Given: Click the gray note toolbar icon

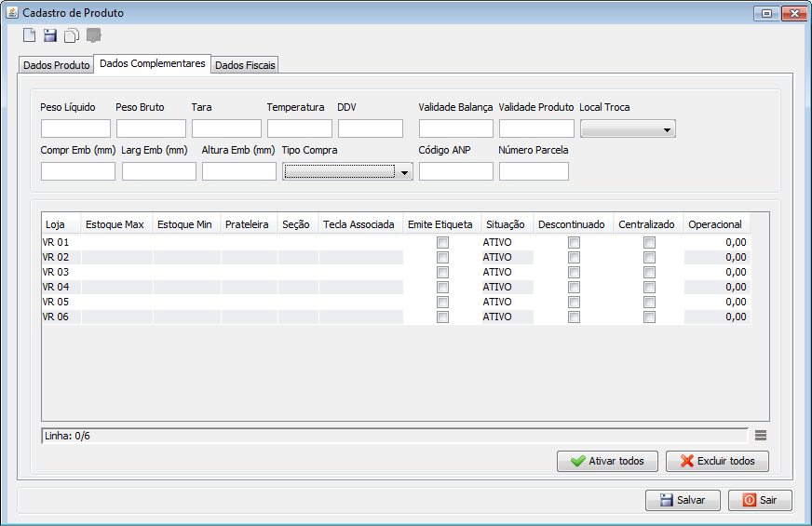Looking at the screenshot, I should [93, 36].
